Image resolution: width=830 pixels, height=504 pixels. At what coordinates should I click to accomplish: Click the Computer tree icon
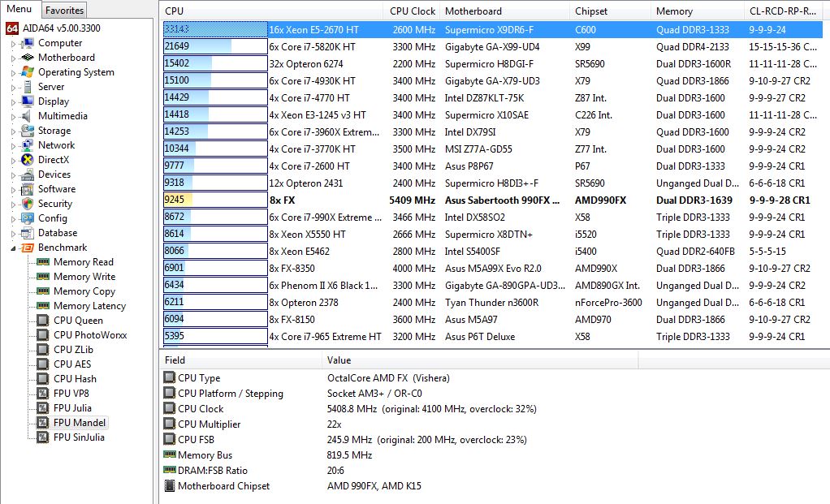28,43
